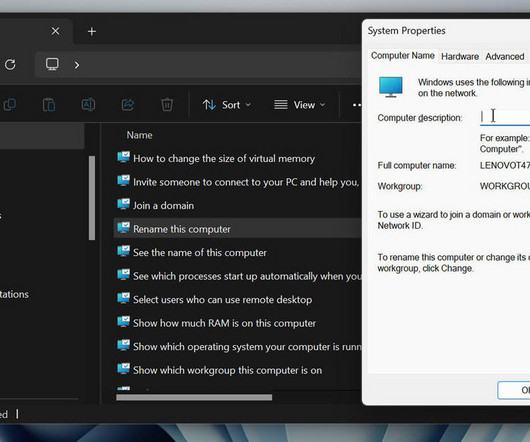Viewport: 530px width, 442px height.
Task: Click icon beside 'Show which workgroup this computer is on'
Action: (123, 369)
